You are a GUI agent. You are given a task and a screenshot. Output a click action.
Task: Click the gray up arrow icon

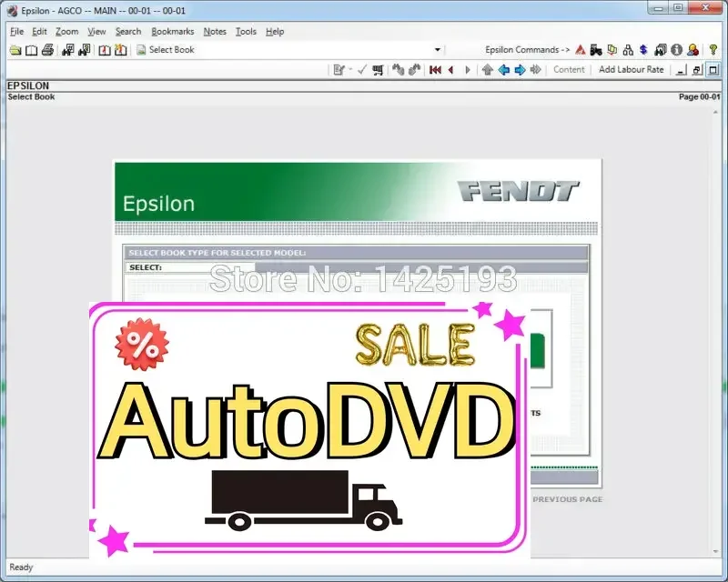[488, 70]
